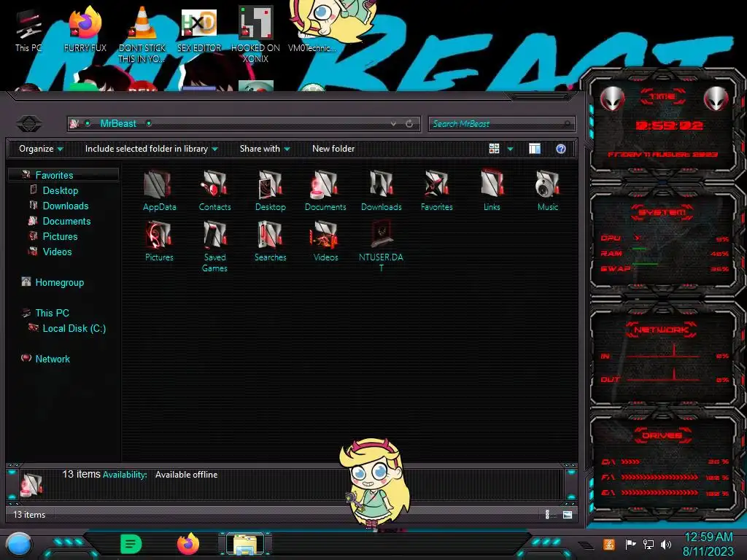747x560 pixels.
Task: Click the "13 items" status bar text
Action: point(29,515)
